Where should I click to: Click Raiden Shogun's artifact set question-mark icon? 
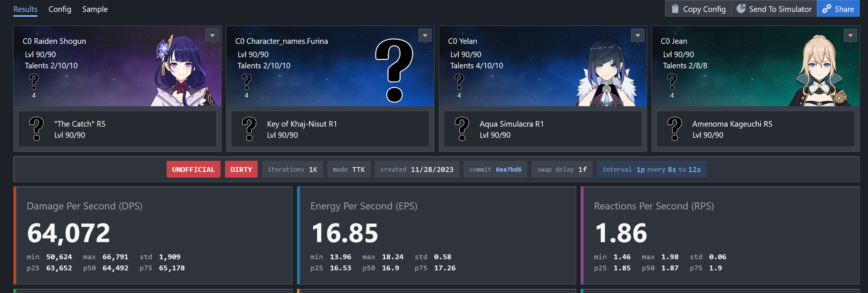[x=34, y=82]
